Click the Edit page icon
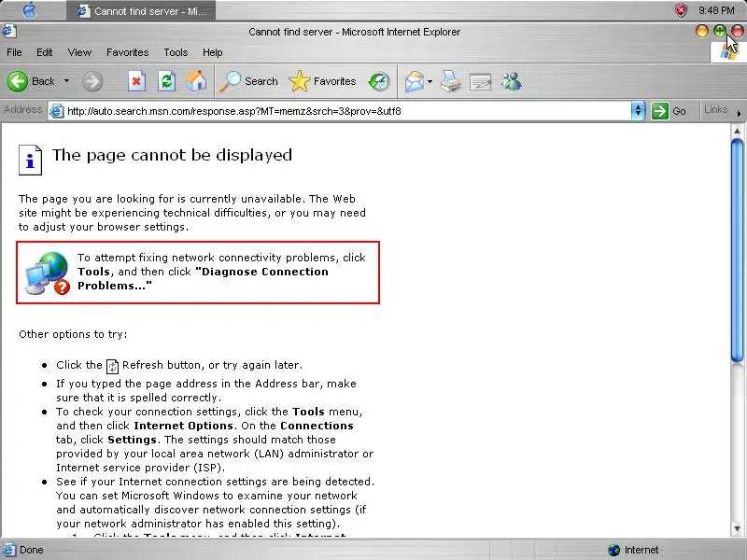The height and width of the screenshot is (560, 747). [x=480, y=82]
